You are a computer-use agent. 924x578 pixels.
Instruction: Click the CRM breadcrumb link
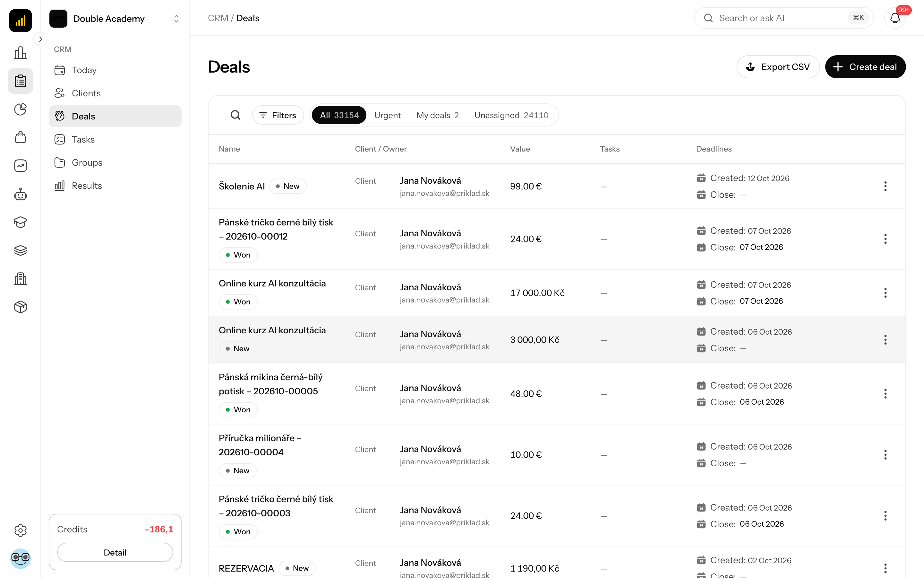[x=218, y=18]
